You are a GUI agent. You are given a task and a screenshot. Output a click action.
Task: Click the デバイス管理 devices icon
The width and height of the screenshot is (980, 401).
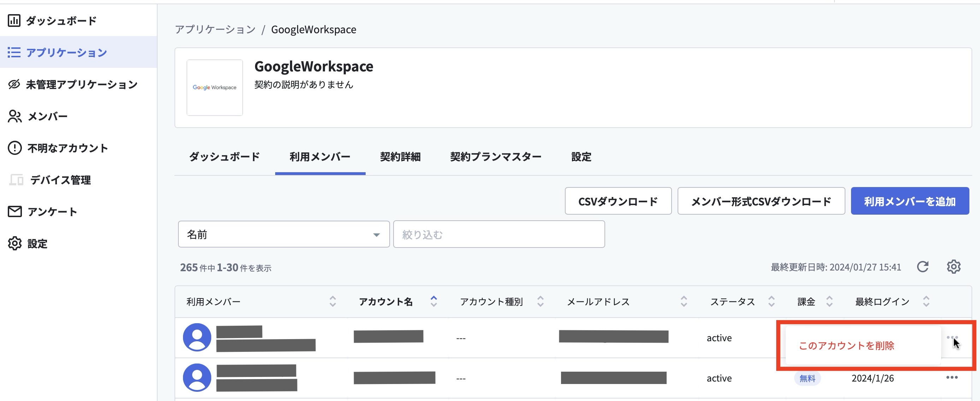(x=16, y=179)
